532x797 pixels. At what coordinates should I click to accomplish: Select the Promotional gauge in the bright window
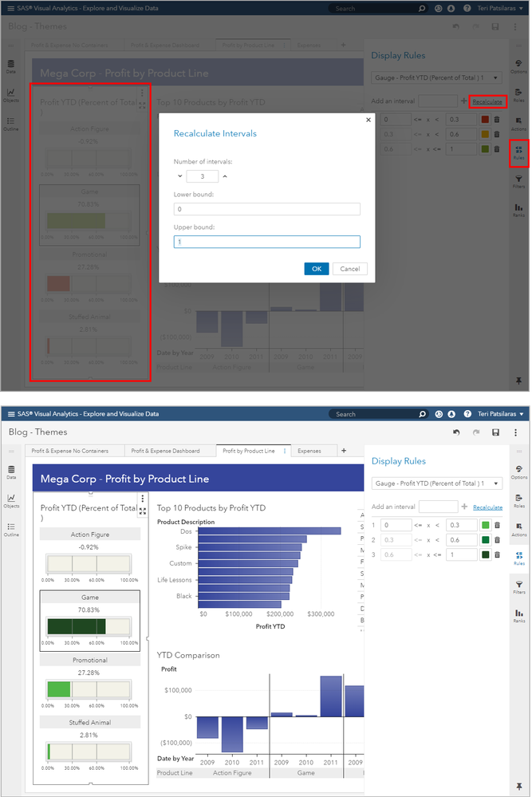90,683
